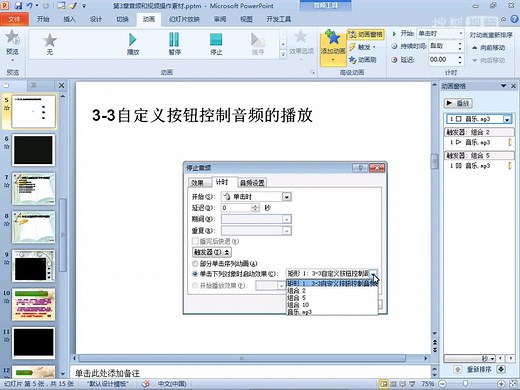The width and height of the screenshot is (520, 390).
Task: Play animations from the Animation Pane
Action: coord(458,103)
